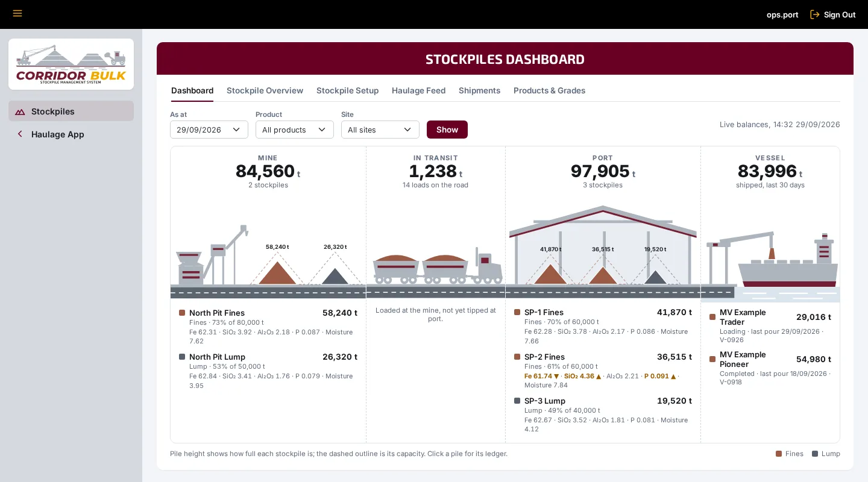This screenshot has width=868, height=482.
Task: Open the SP-2 Fines stockpile row
Action: click(603, 371)
